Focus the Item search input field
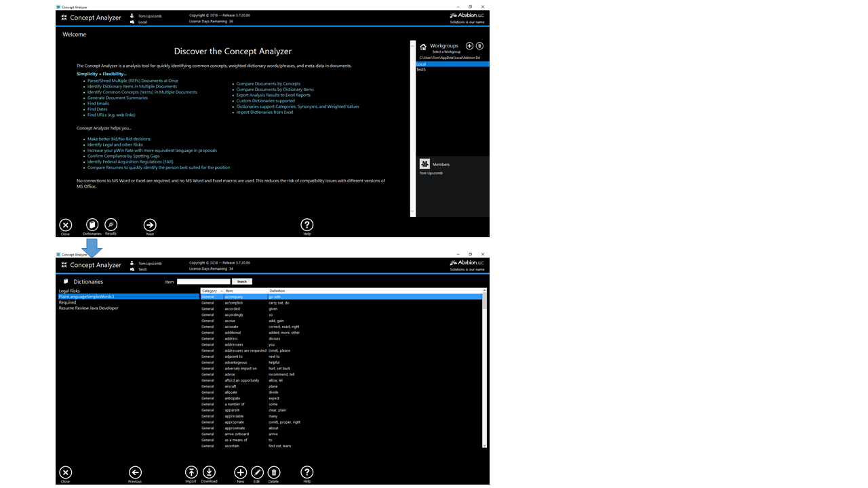 (x=203, y=281)
